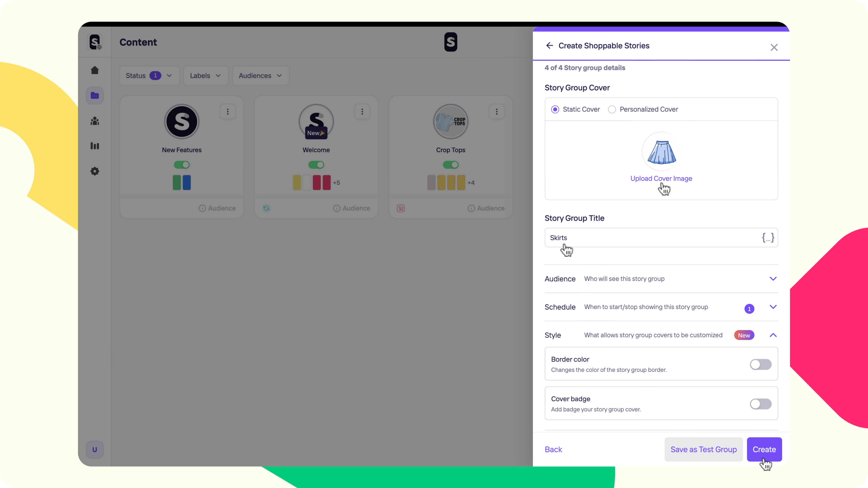This screenshot has width=868, height=488.
Task: Open the Analytics bars icon in the sidebar
Action: (x=95, y=146)
